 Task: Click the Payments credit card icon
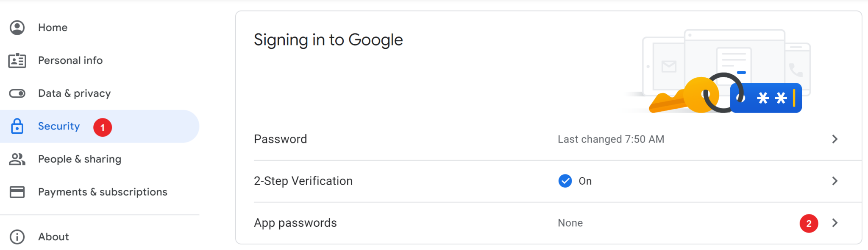tap(17, 192)
